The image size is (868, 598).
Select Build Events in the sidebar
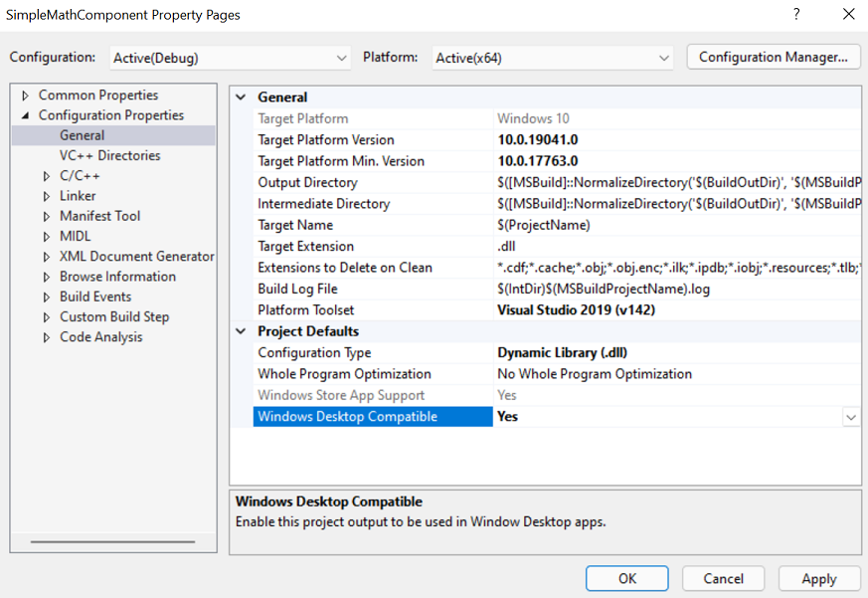click(x=94, y=297)
